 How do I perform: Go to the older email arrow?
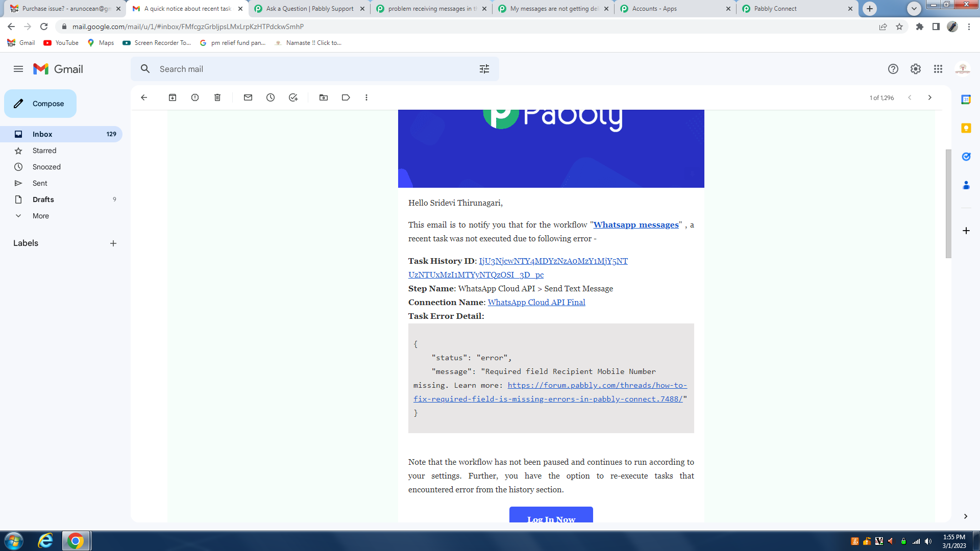pyautogui.click(x=930, y=97)
